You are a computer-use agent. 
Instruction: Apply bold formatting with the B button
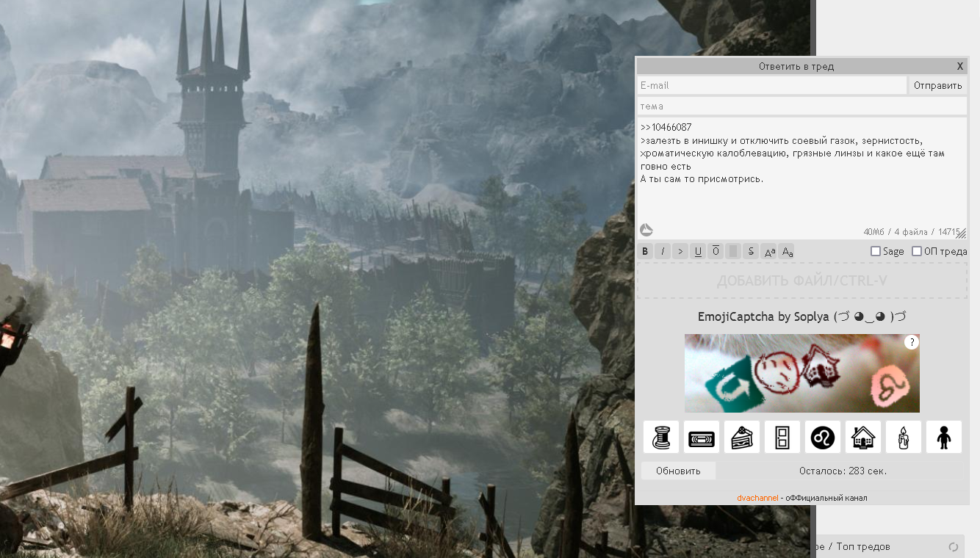645,252
